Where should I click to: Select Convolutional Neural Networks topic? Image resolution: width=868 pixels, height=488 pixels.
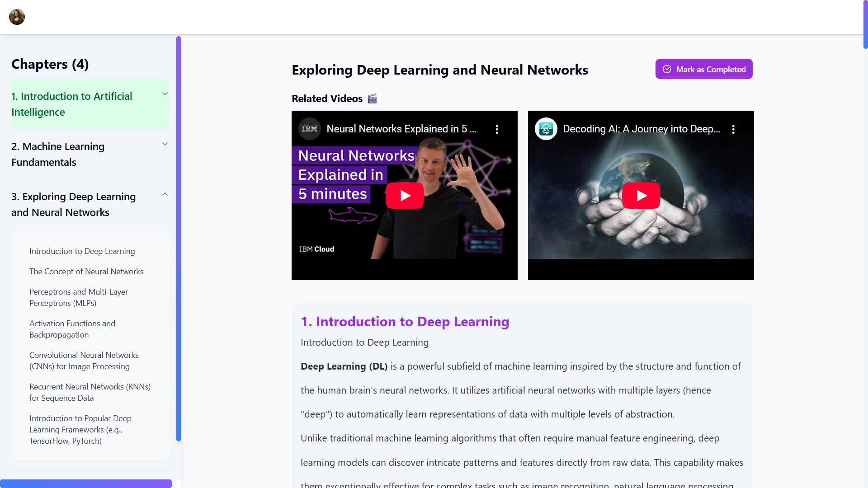(84, 361)
